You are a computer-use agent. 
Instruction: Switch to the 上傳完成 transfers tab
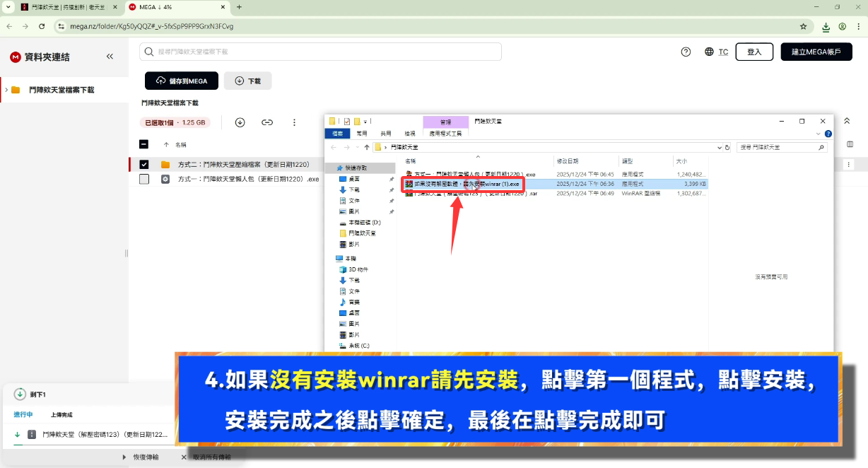pos(61,415)
